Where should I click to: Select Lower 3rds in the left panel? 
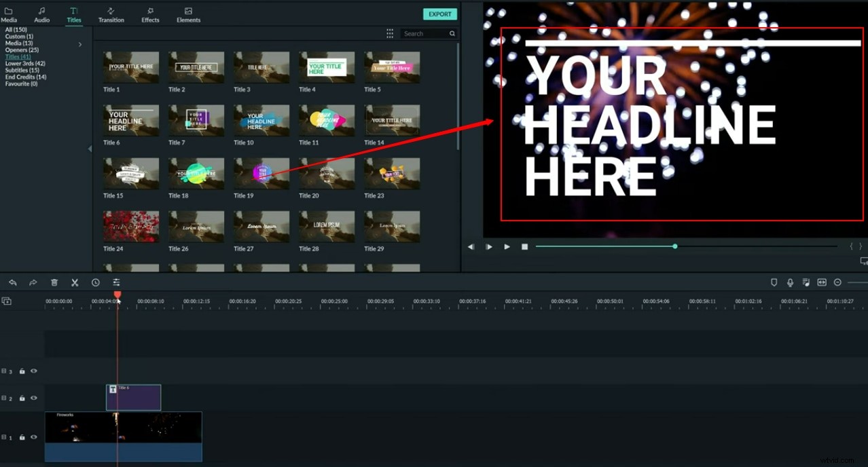[x=24, y=63]
